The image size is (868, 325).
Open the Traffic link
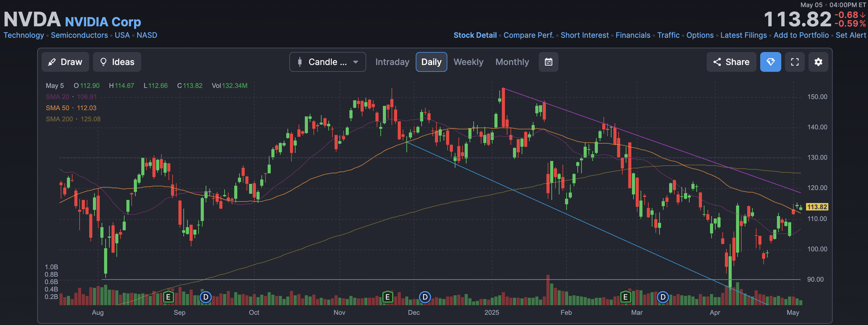[x=668, y=35]
